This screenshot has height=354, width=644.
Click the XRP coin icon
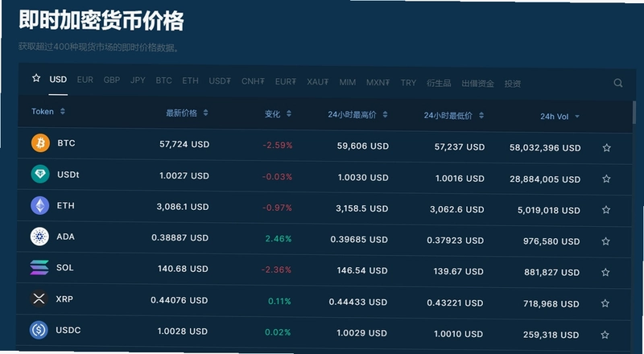point(39,299)
